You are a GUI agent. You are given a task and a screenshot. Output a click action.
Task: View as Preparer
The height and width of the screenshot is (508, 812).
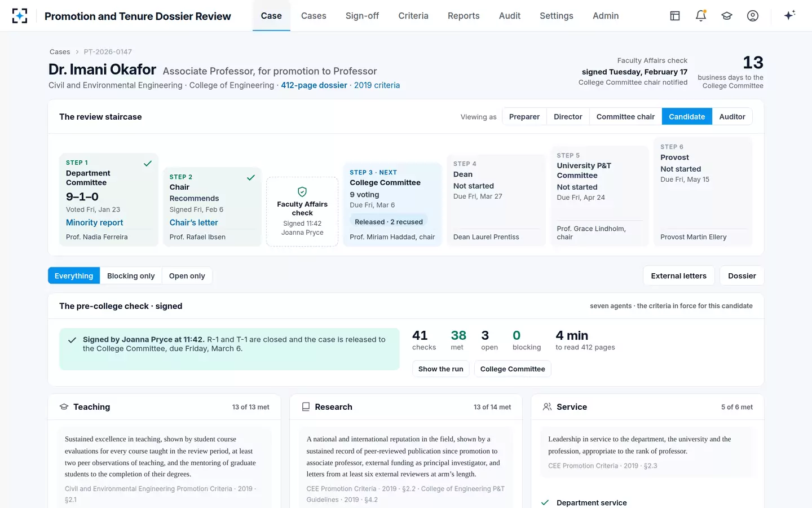coord(524,117)
